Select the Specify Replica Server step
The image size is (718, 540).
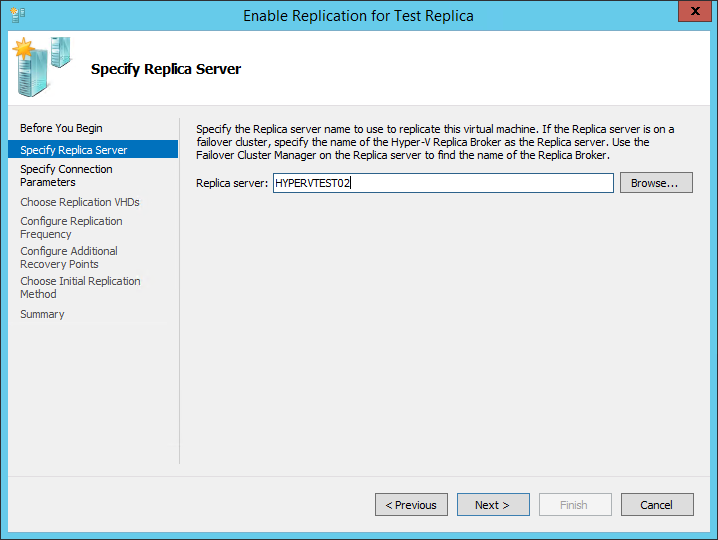click(x=93, y=149)
